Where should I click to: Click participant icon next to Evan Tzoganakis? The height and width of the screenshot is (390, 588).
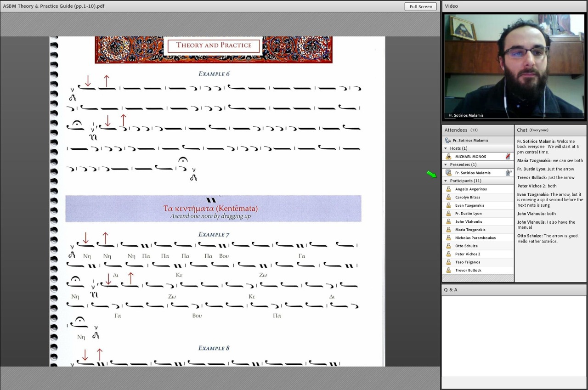(449, 205)
